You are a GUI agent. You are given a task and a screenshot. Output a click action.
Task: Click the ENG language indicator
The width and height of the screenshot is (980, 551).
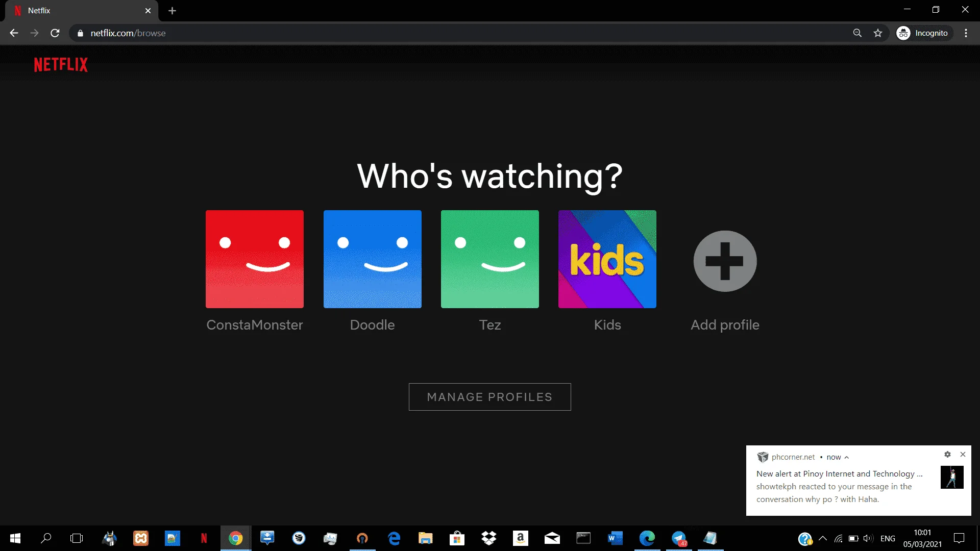click(x=888, y=538)
